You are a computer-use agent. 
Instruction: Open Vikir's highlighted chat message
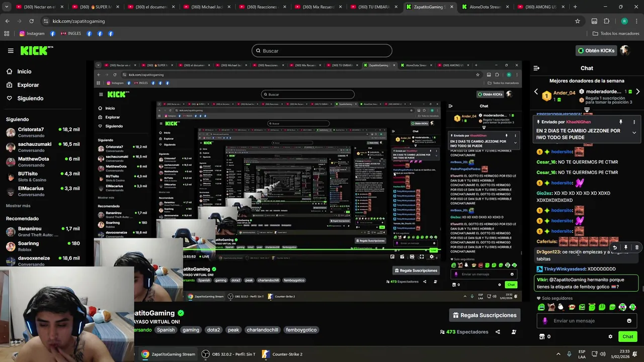pyautogui.click(x=586, y=283)
